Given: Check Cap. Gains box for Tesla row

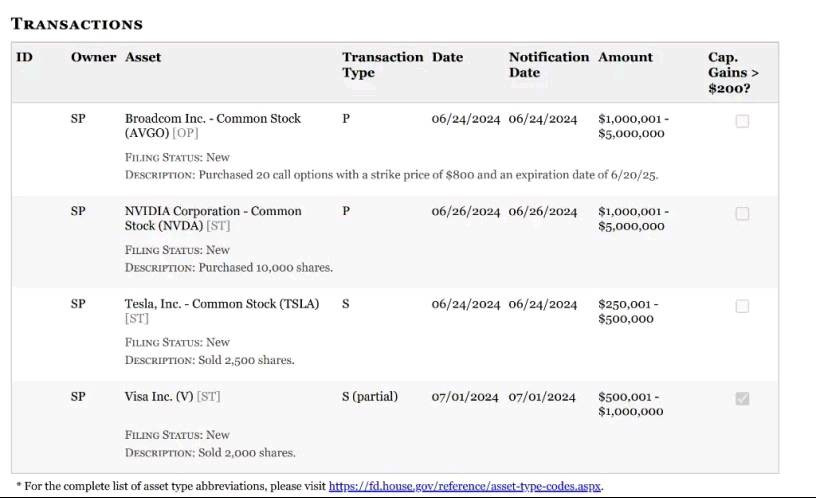Looking at the screenshot, I should 742,306.
